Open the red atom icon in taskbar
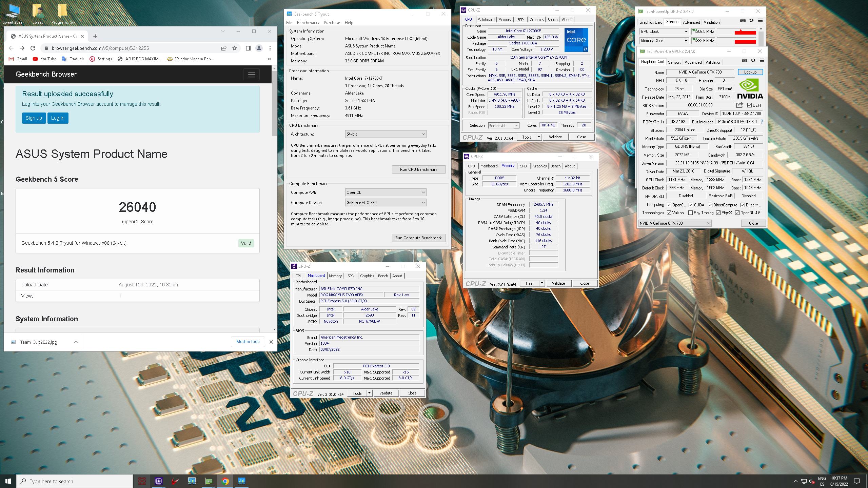 (142, 481)
